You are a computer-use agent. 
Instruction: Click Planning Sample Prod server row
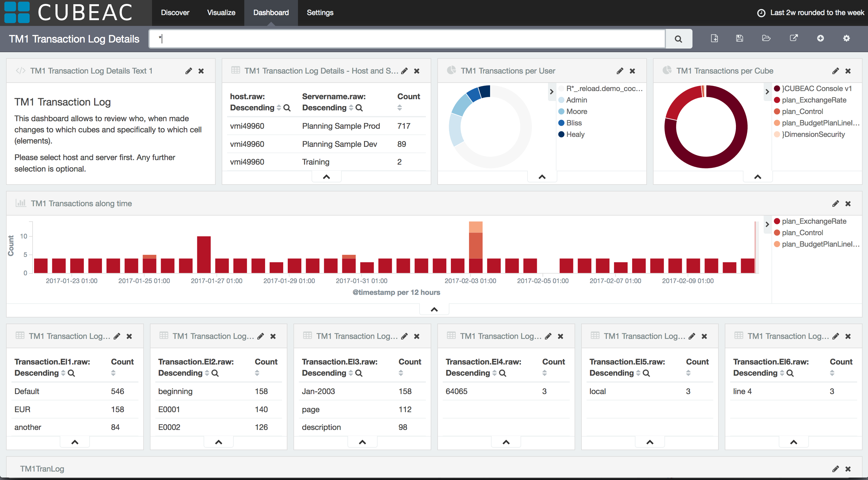326,126
